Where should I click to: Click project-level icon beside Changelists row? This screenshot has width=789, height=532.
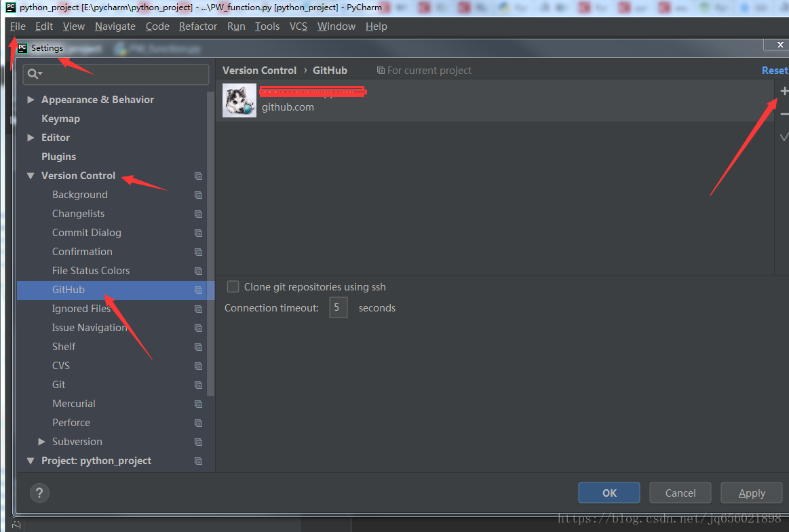point(198,214)
